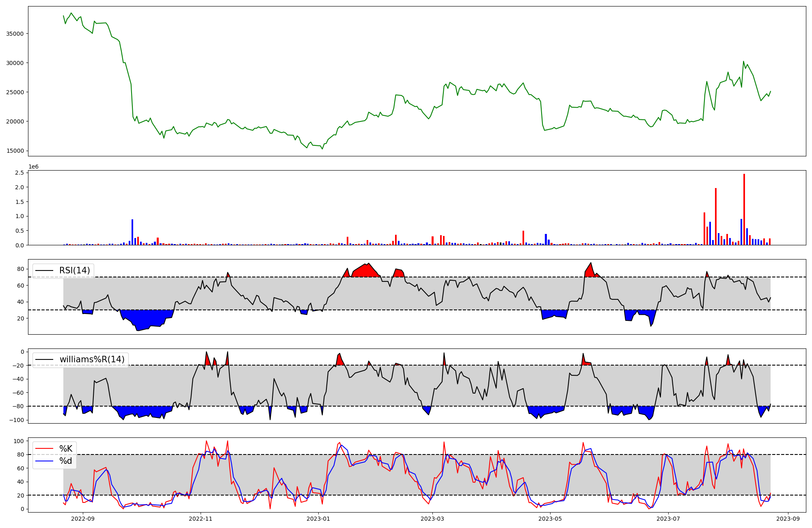Screen dimensions: 812x528
Task: Click the large red overbought RSI area from January 2023
Action: click(365, 271)
